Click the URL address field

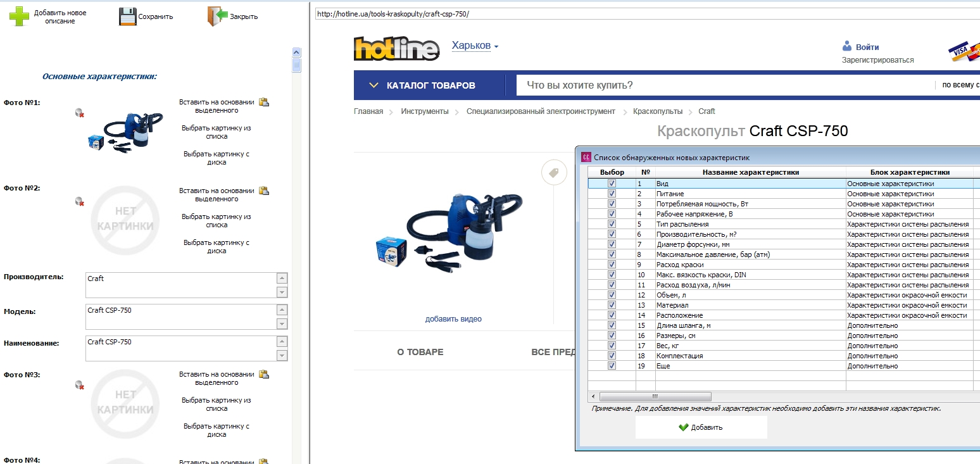pos(647,13)
